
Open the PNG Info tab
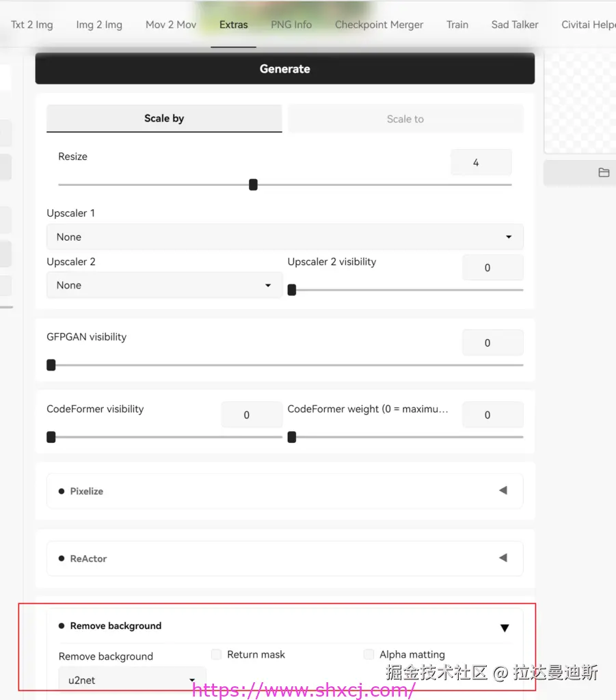pos(291,25)
